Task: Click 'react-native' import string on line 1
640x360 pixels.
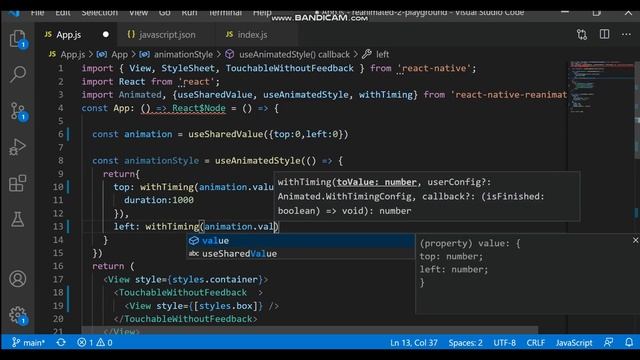Action: coord(434,68)
